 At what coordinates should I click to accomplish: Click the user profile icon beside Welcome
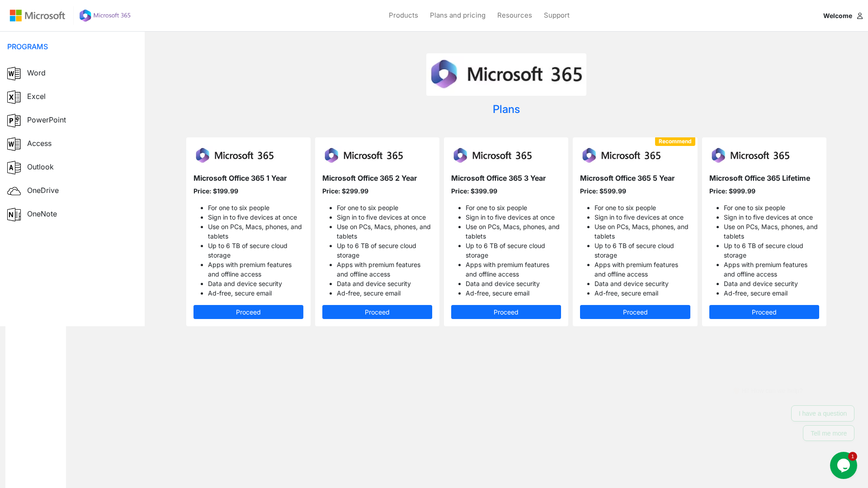859,16
